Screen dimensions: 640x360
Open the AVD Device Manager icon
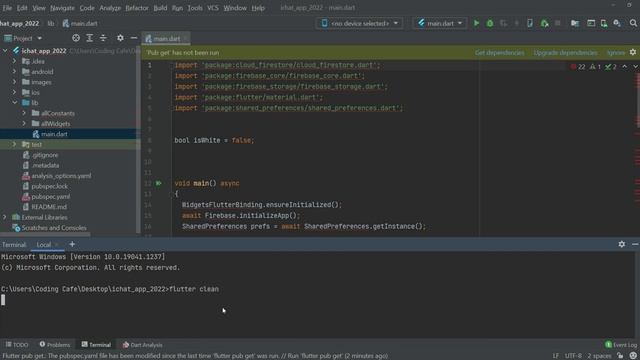(x=604, y=23)
